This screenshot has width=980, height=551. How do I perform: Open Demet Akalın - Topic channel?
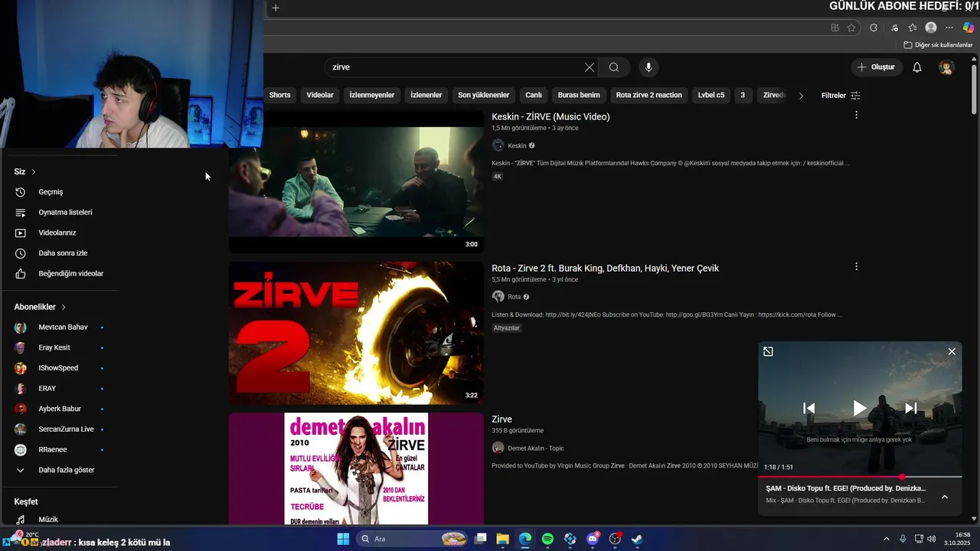[x=535, y=448]
